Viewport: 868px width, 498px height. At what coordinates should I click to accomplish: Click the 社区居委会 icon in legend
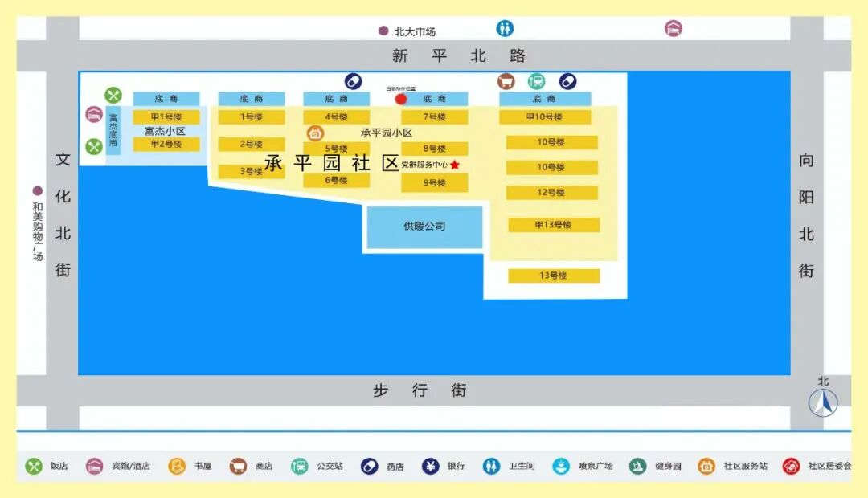(x=792, y=466)
